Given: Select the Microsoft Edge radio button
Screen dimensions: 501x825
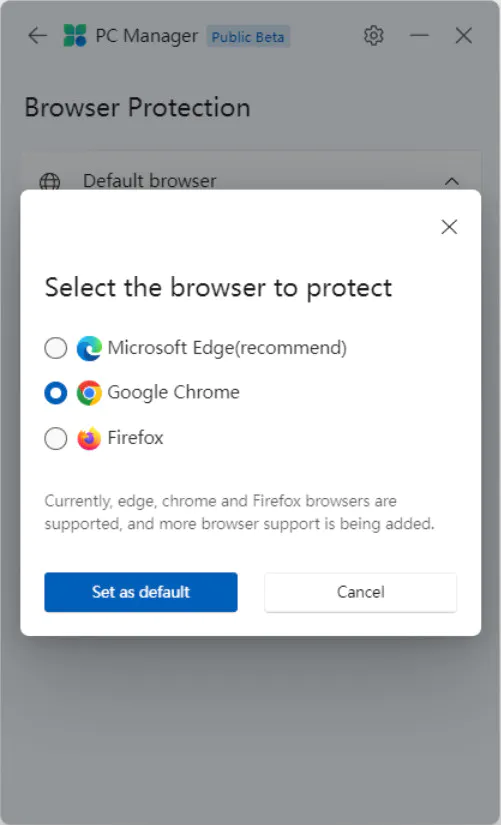Looking at the screenshot, I should pyautogui.click(x=56, y=348).
